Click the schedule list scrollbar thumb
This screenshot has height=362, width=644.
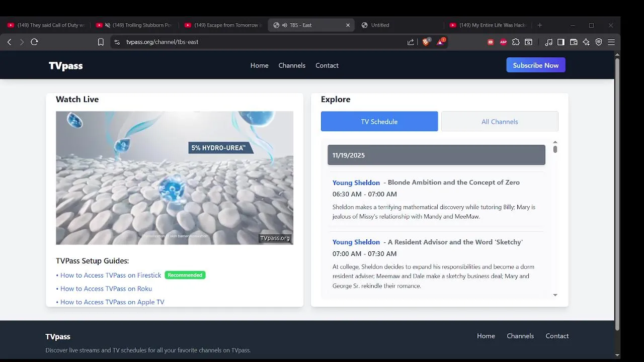coord(555,149)
